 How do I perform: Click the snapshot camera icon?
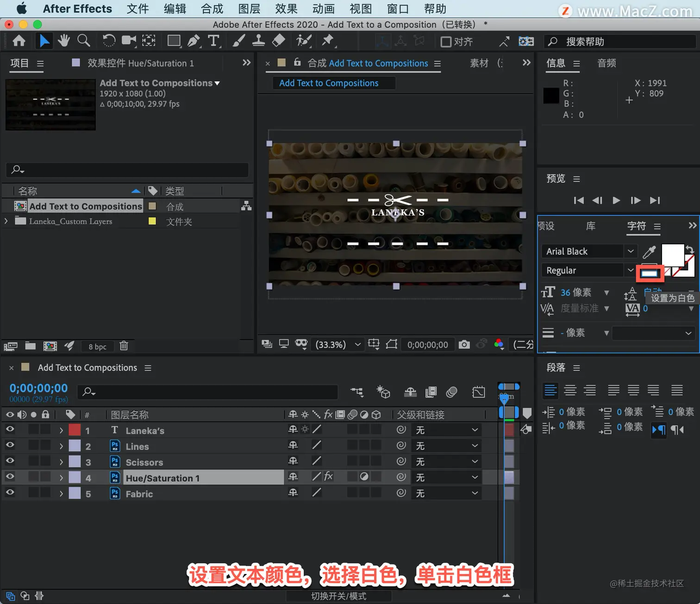464,344
